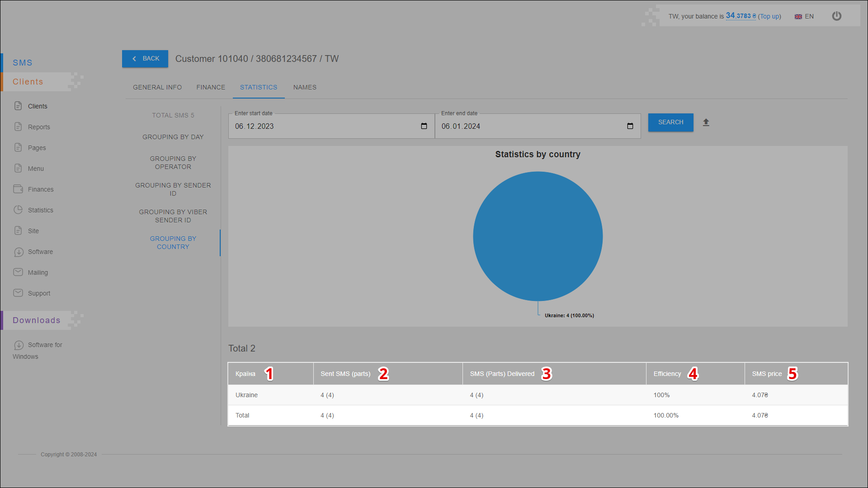This screenshot has height=488, width=868.
Task: Switch to the Finance tab
Action: point(211,87)
